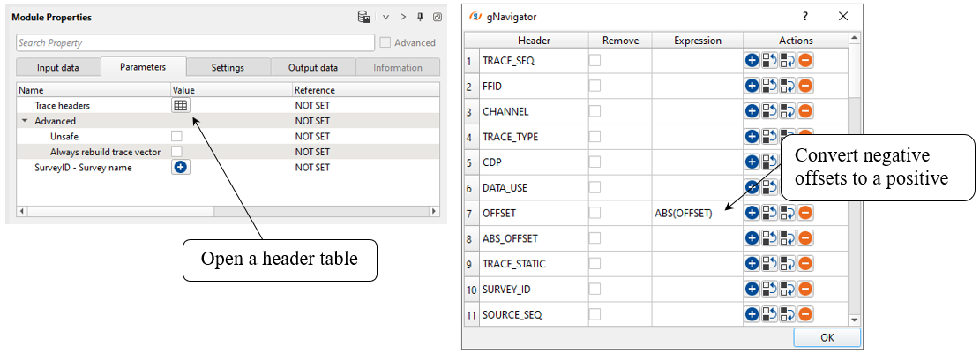Image resolution: width=980 pixels, height=354 pixels.
Task: Collapse the Advanced tree group
Action: point(26,121)
